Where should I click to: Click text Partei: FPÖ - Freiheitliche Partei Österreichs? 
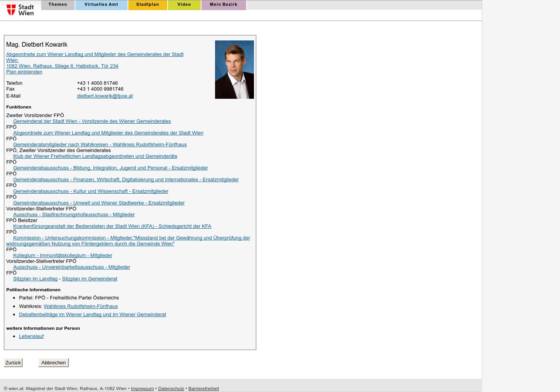point(69,298)
